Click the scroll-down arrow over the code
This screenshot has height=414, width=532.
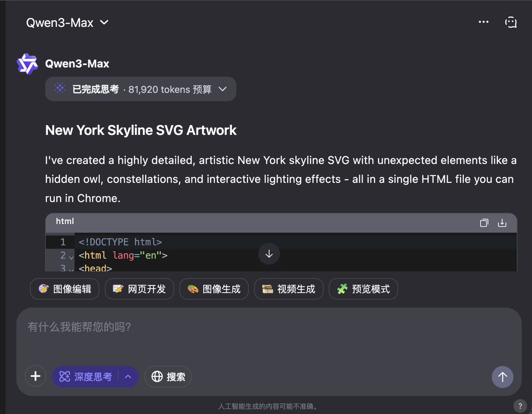[x=269, y=253]
